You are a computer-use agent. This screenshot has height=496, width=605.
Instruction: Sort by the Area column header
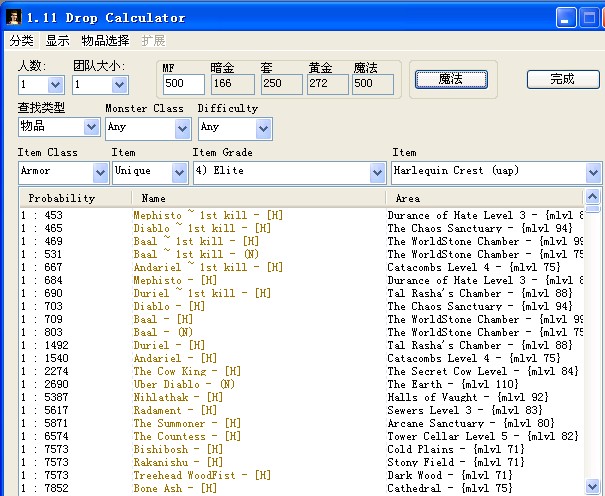[x=484, y=198]
